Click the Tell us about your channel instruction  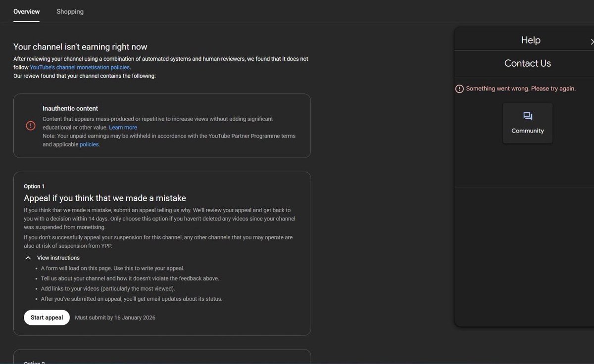(130, 278)
